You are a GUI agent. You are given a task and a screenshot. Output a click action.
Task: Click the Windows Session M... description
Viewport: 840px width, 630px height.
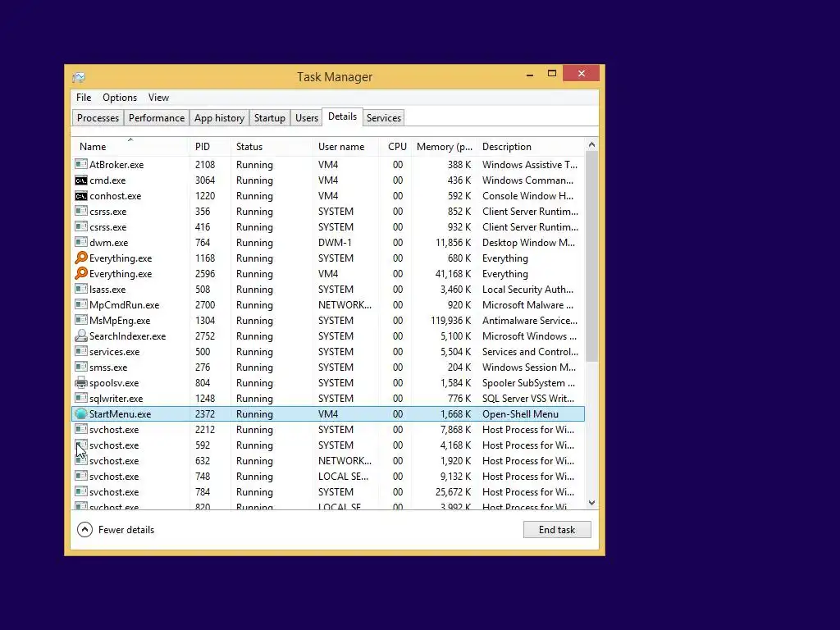(529, 367)
